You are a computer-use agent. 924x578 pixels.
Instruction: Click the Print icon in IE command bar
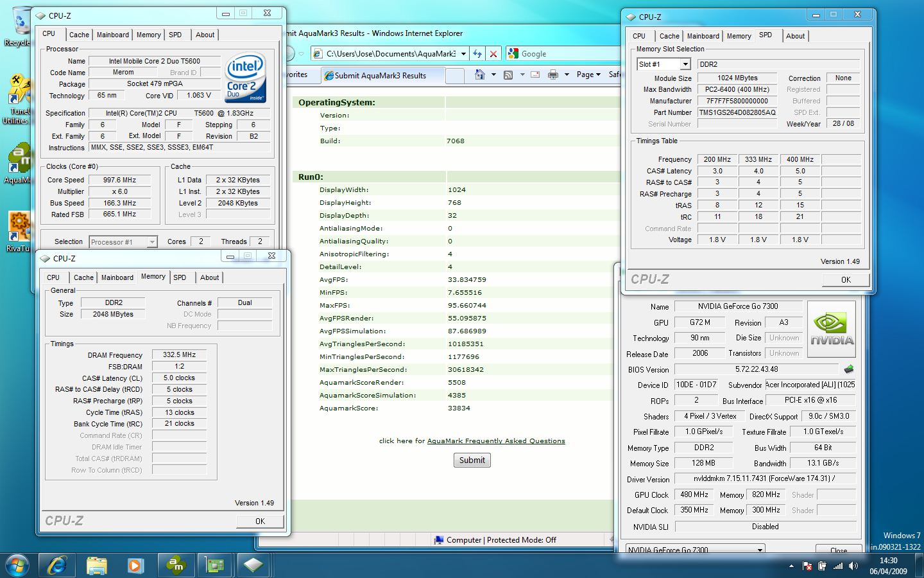(553, 75)
